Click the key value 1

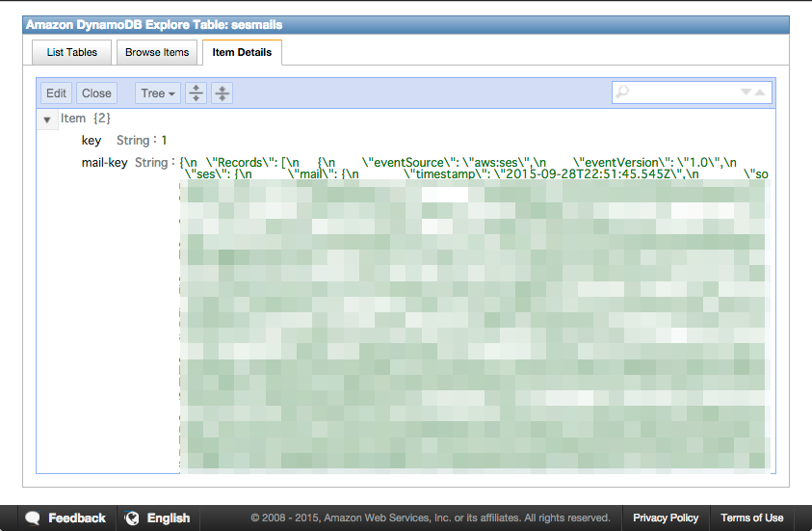164,141
